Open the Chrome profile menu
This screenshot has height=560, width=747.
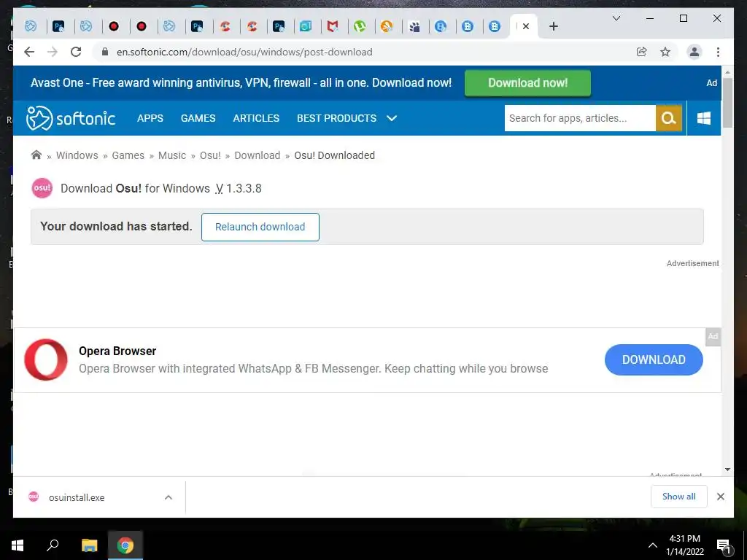[x=694, y=52]
